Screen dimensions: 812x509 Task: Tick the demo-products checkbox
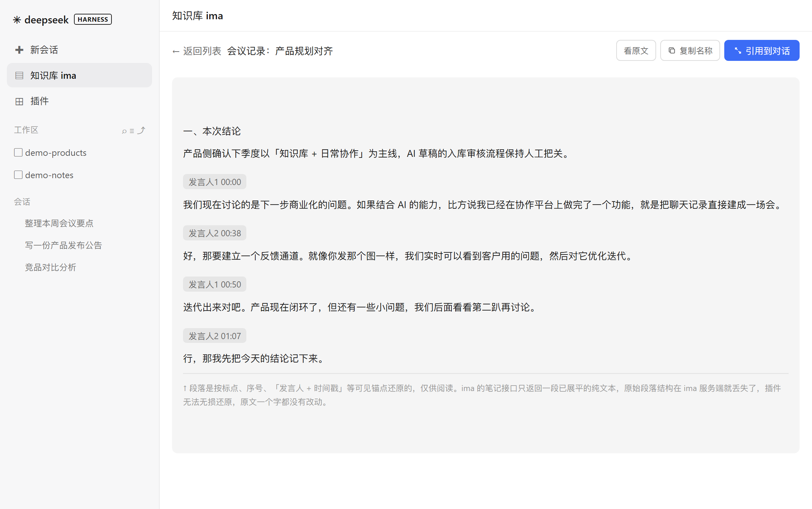click(18, 152)
